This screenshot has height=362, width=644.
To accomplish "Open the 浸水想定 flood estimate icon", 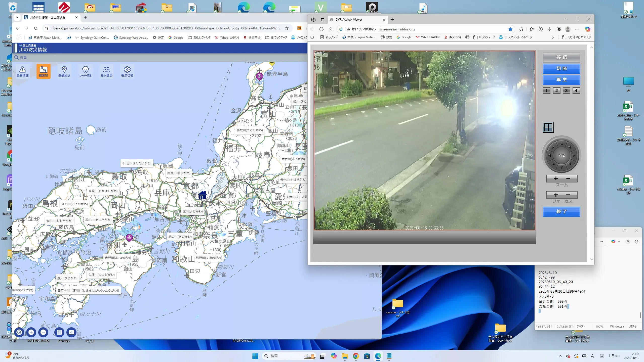I will (x=106, y=71).
